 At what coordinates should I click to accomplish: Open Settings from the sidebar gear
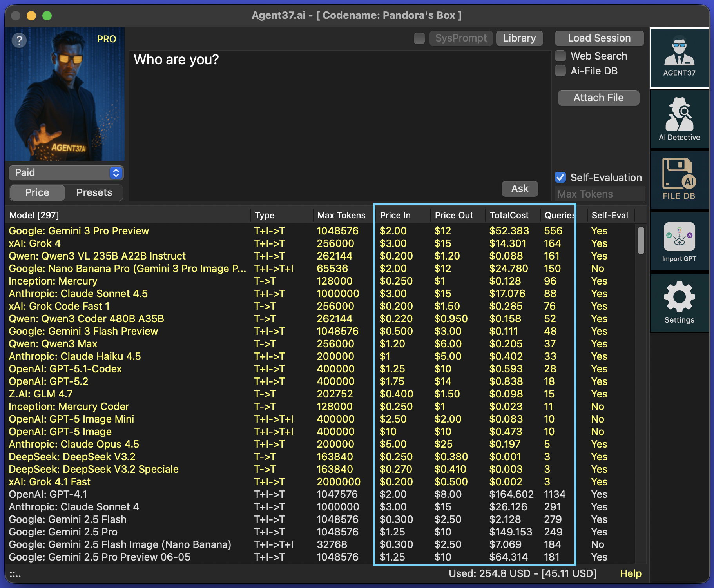[x=679, y=303]
